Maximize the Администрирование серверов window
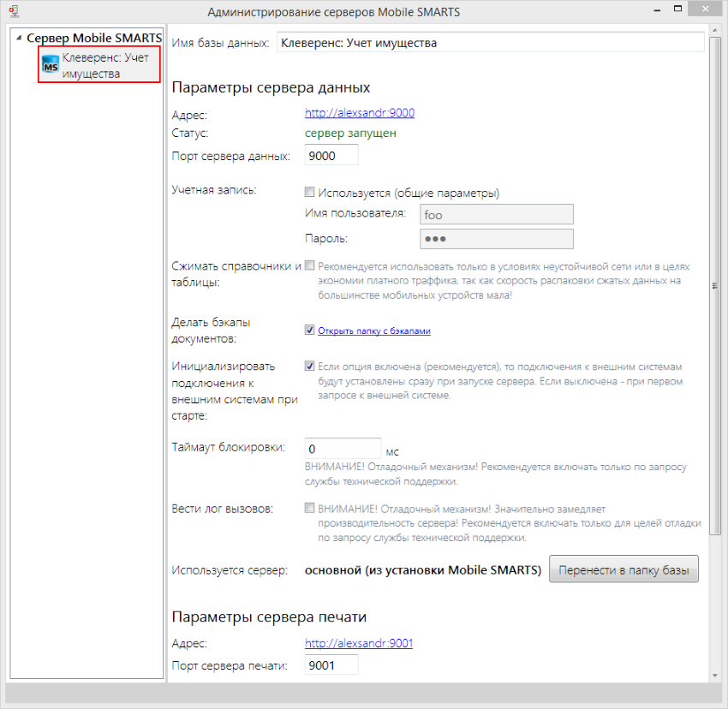 coord(677,9)
